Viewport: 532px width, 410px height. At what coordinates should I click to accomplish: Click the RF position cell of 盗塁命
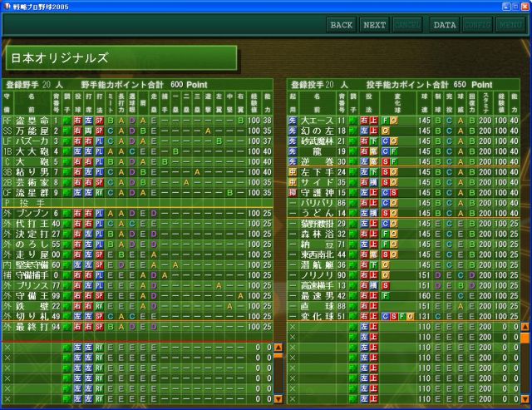7,121
